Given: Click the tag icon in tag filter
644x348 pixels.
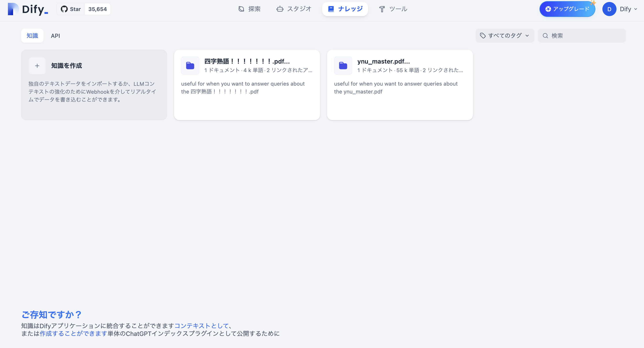Looking at the screenshot, I should 483,36.
